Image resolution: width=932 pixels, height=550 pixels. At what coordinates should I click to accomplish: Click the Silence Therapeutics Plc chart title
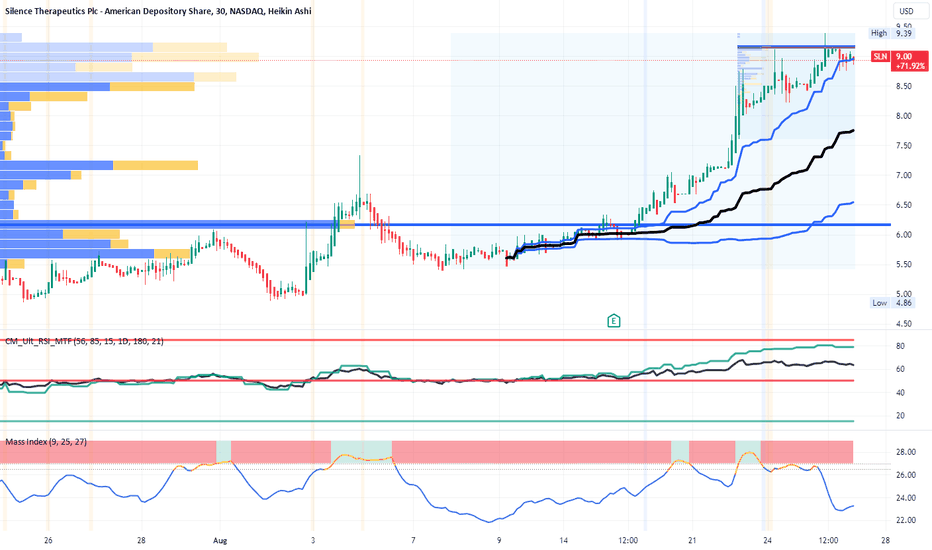coord(158,11)
